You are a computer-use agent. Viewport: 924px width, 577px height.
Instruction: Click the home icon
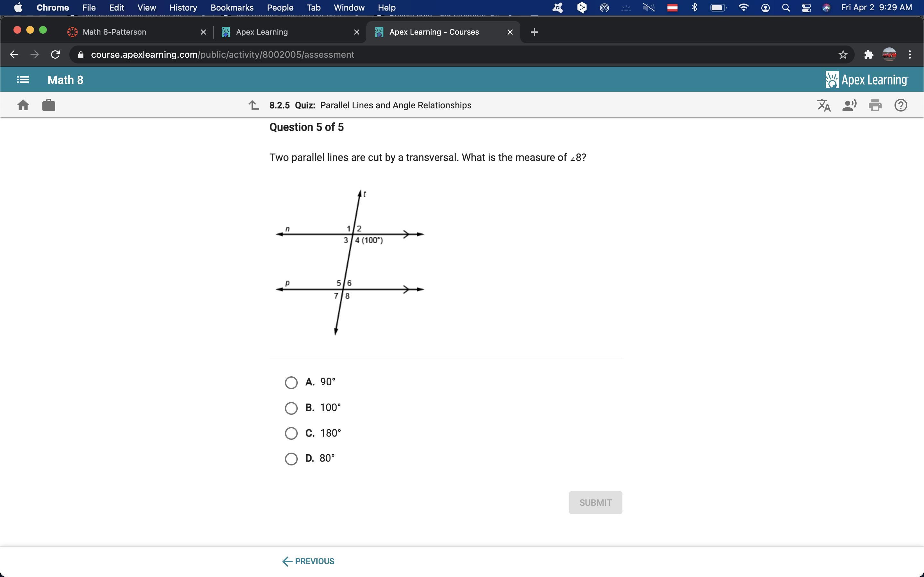click(23, 105)
